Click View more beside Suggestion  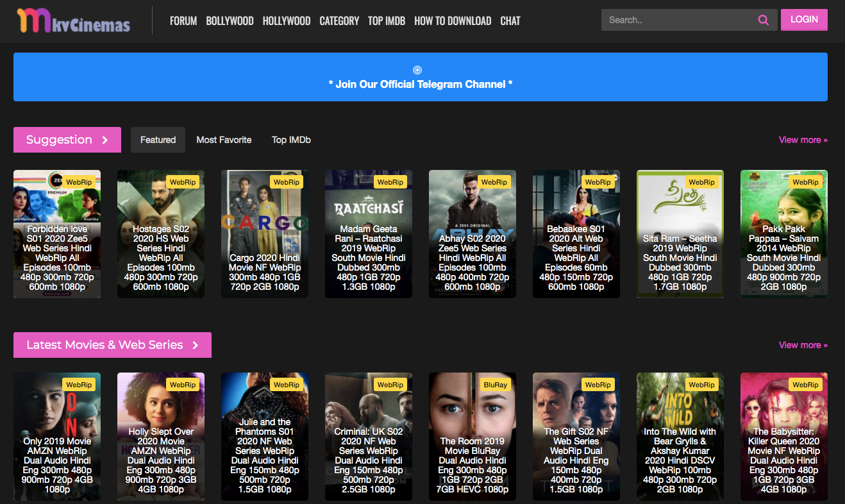[x=803, y=140]
